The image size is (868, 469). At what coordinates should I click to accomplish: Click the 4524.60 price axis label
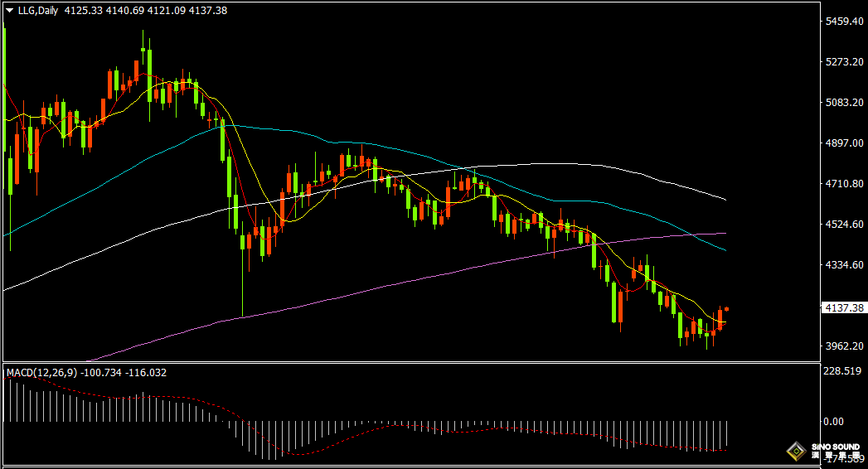[x=844, y=224]
